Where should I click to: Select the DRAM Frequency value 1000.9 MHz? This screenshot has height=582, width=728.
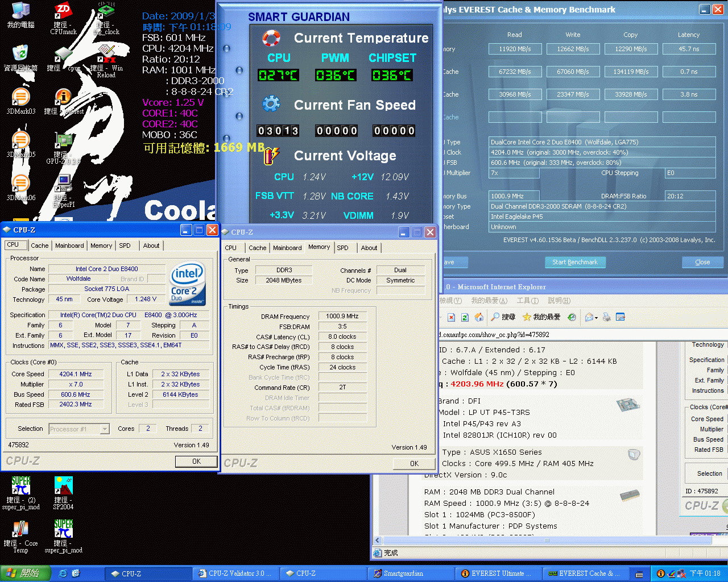[342, 316]
